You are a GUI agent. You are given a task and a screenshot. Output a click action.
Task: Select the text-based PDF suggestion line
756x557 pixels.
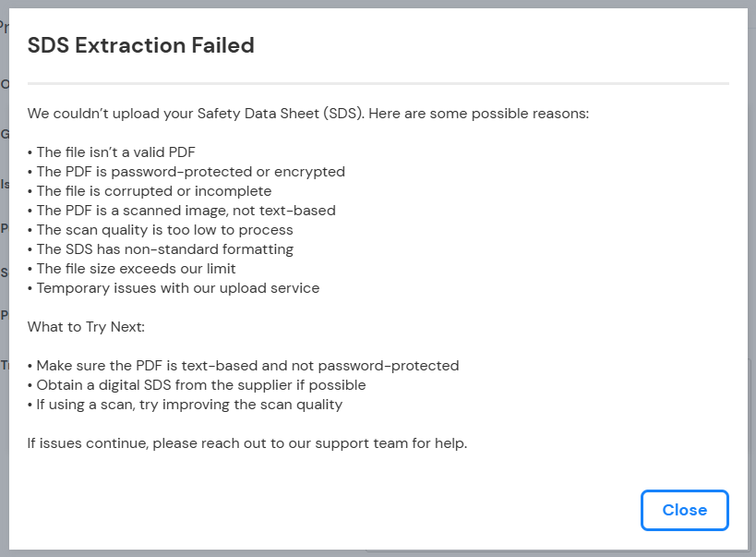[244, 365]
